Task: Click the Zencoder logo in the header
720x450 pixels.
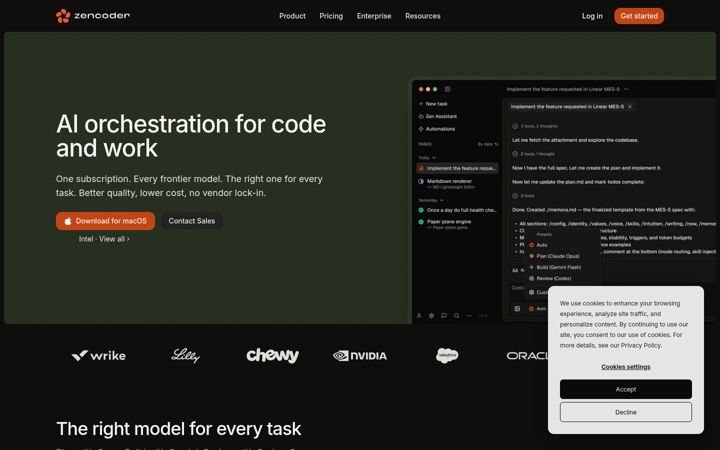Action: pyautogui.click(x=93, y=16)
